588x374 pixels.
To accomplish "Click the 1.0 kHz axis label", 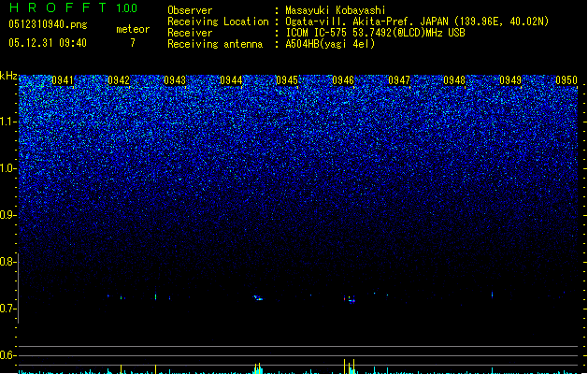I will coord(8,168).
